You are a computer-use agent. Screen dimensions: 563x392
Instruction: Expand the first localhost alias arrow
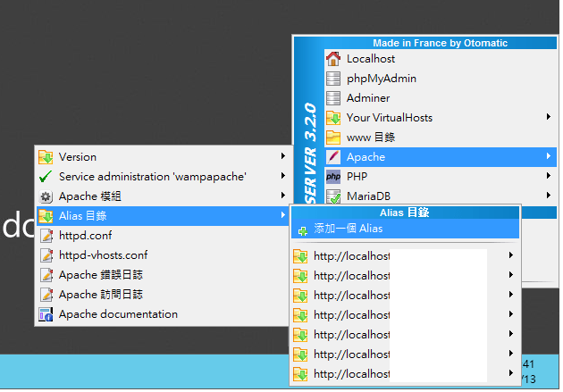coord(510,256)
